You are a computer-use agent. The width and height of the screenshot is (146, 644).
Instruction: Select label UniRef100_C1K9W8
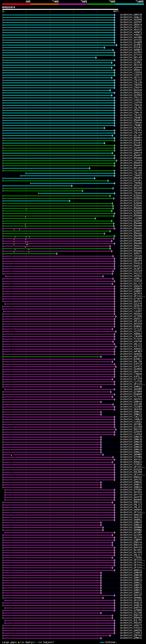131,218
